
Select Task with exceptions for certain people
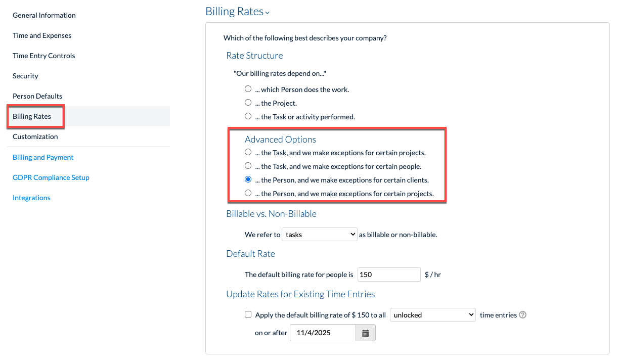pos(248,166)
